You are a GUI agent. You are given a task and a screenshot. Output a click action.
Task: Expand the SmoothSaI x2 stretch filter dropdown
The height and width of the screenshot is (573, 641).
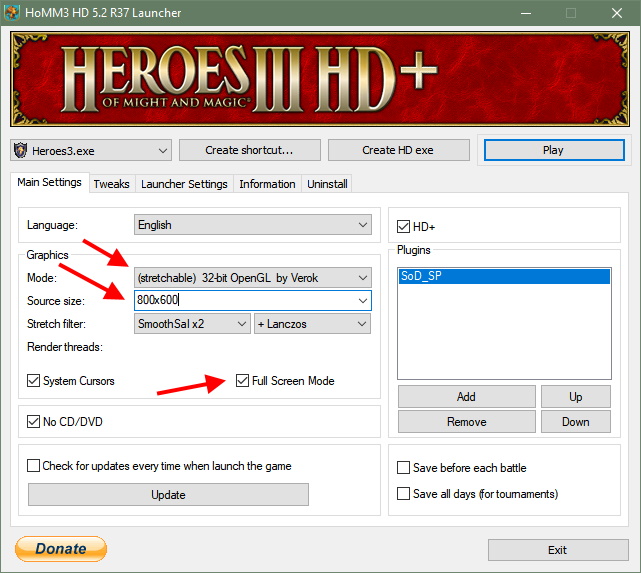pos(192,324)
